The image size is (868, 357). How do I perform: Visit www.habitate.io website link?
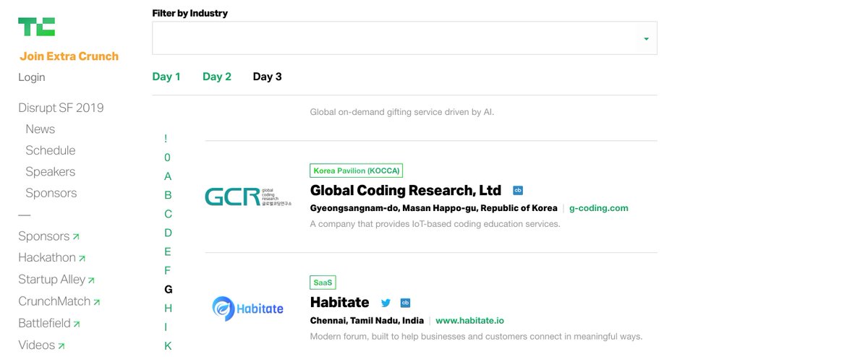(x=470, y=320)
